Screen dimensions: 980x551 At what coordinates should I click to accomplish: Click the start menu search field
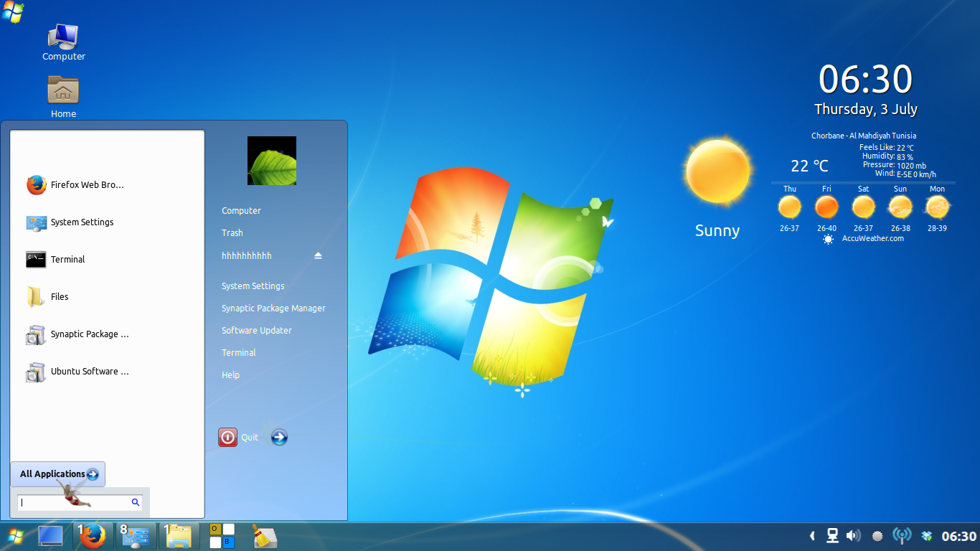75,503
